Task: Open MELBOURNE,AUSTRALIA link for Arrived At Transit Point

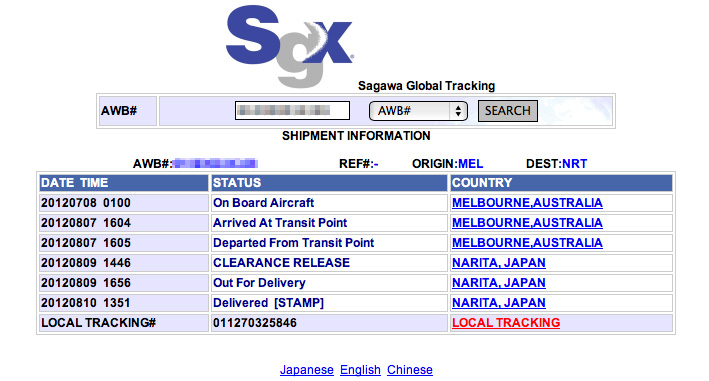Action: click(527, 222)
